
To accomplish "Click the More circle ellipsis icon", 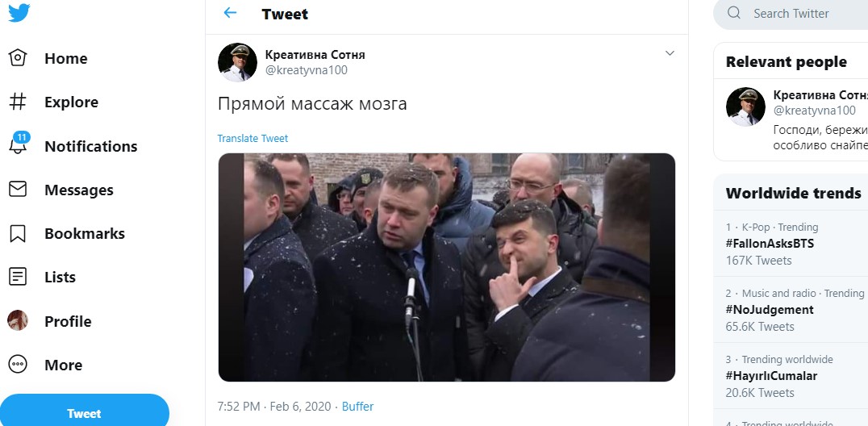I will coord(18,365).
